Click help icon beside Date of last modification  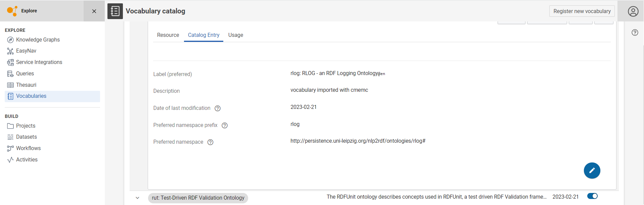218,108
